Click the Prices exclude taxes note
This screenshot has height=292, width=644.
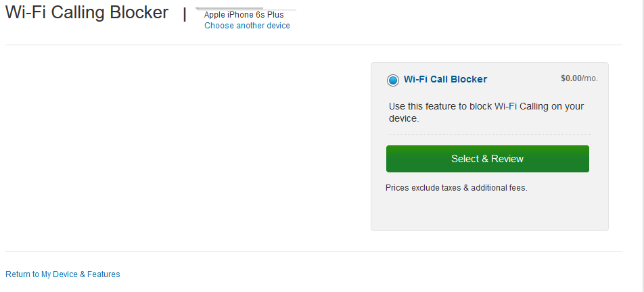tap(456, 188)
